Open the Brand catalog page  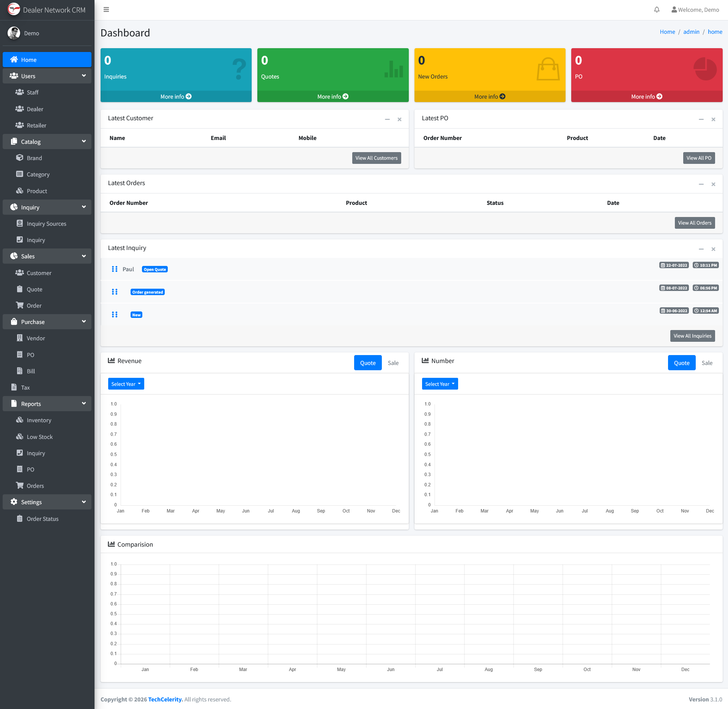pos(47,158)
